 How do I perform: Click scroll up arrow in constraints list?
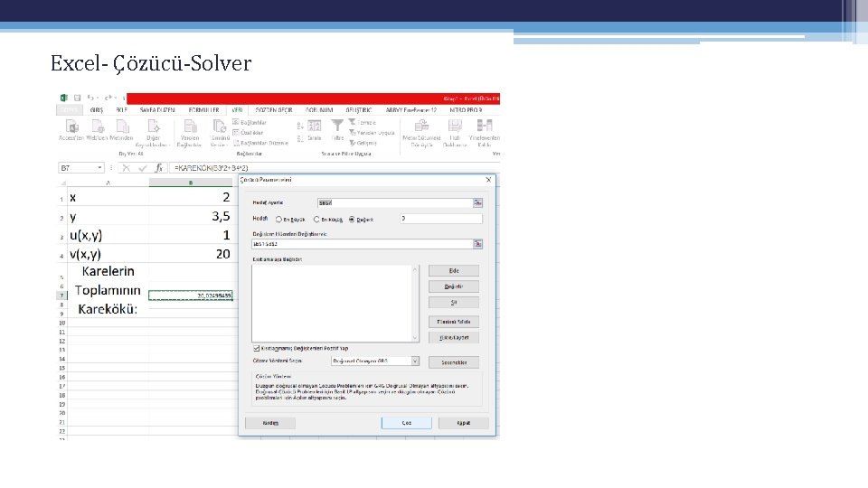415,269
